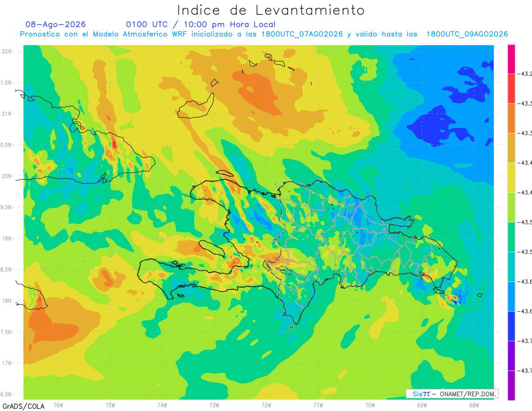Click the '71W' longitude label

pos(318,405)
